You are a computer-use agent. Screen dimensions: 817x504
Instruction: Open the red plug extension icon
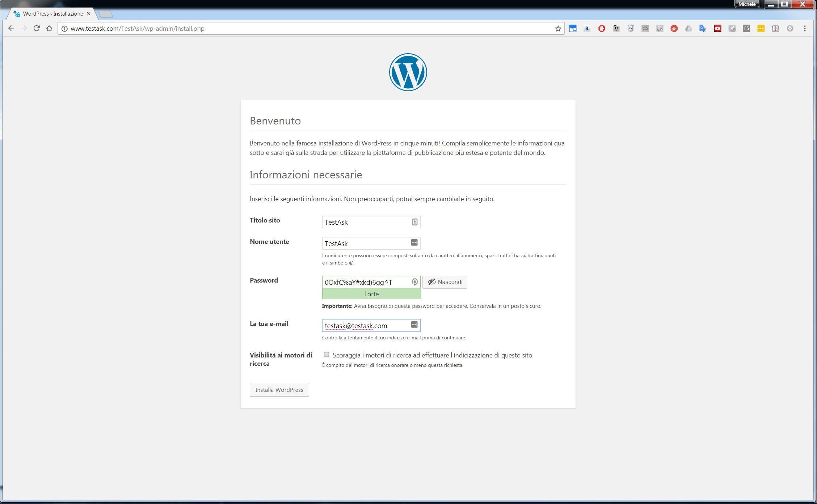coord(674,29)
